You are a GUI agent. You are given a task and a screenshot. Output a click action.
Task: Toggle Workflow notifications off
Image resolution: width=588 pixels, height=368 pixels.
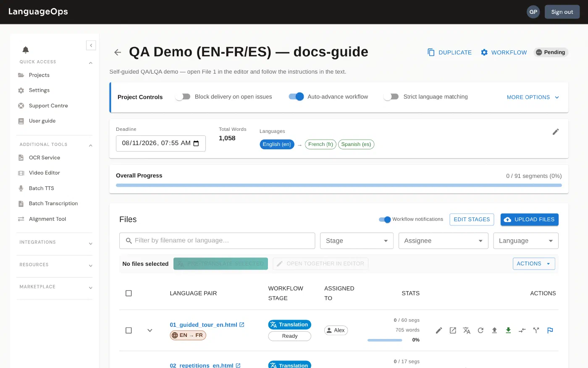(385, 220)
